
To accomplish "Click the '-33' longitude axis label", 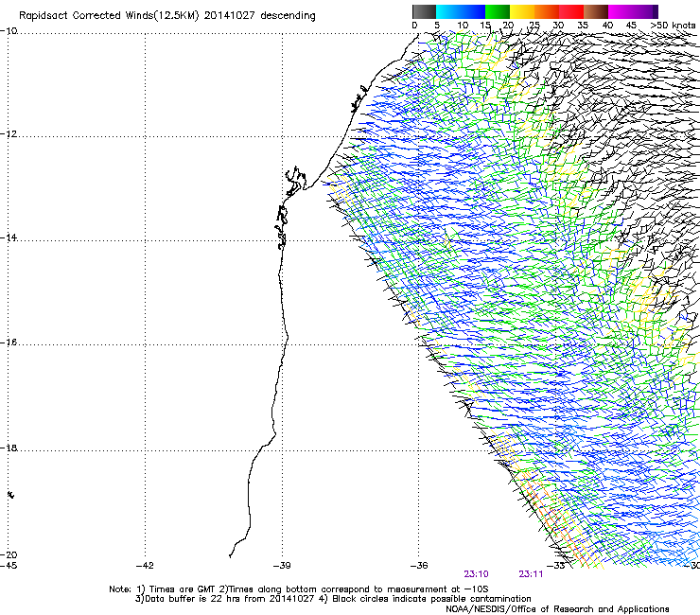I will [556, 566].
